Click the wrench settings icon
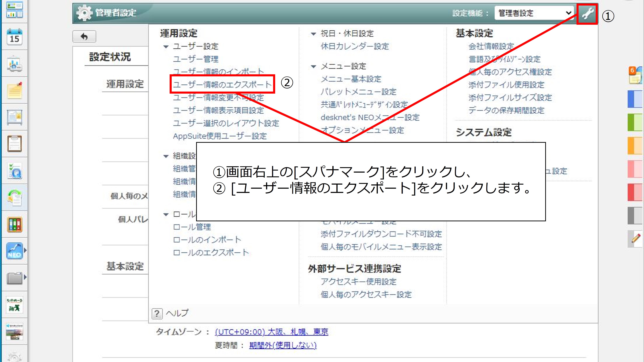644x362 pixels. (587, 13)
